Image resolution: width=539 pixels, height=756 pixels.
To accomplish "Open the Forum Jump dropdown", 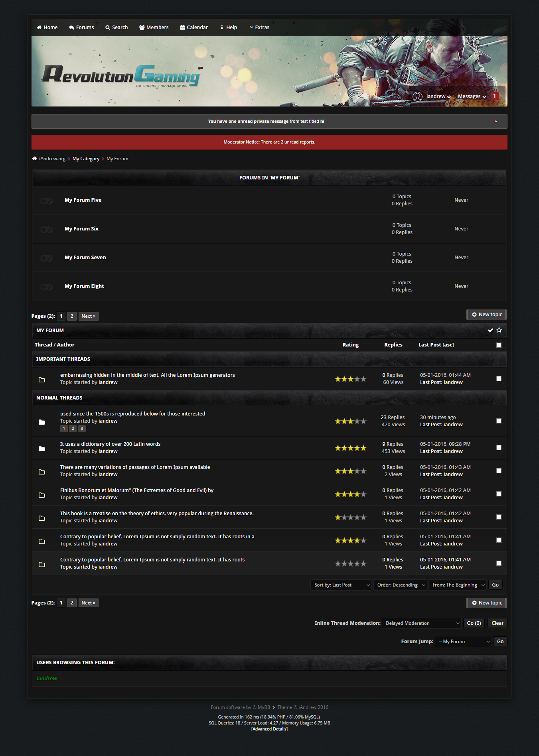I will [463, 642].
